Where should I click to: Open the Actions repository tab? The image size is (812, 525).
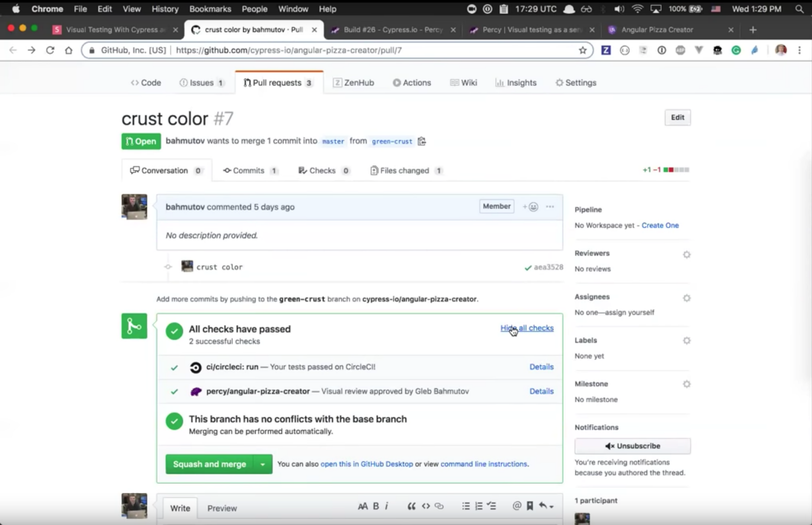click(x=412, y=83)
